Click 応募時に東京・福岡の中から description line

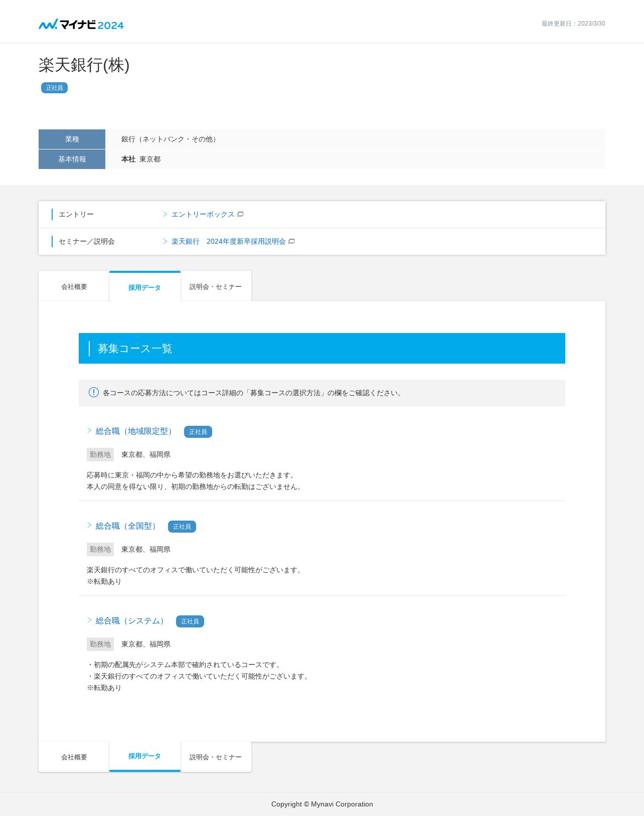[192, 475]
